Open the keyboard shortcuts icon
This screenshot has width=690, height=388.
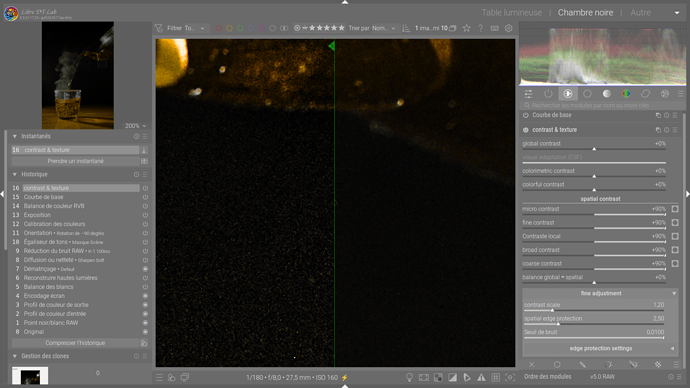coord(495,28)
